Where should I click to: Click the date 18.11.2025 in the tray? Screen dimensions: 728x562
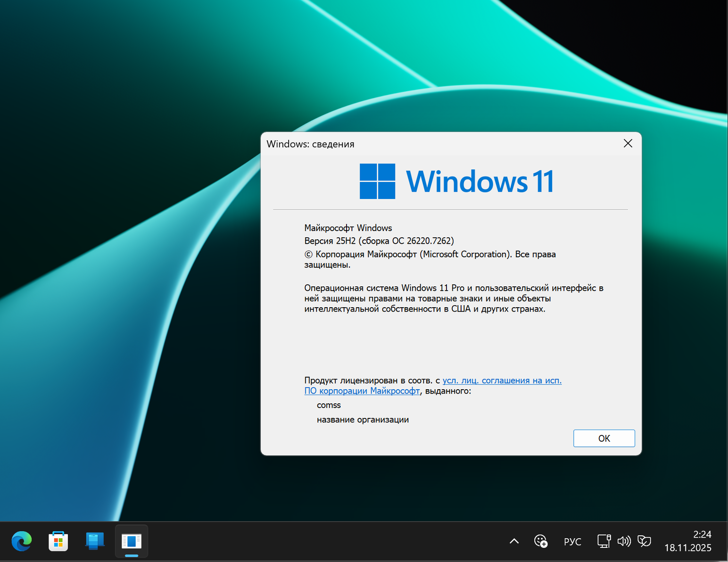pos(687,547)
